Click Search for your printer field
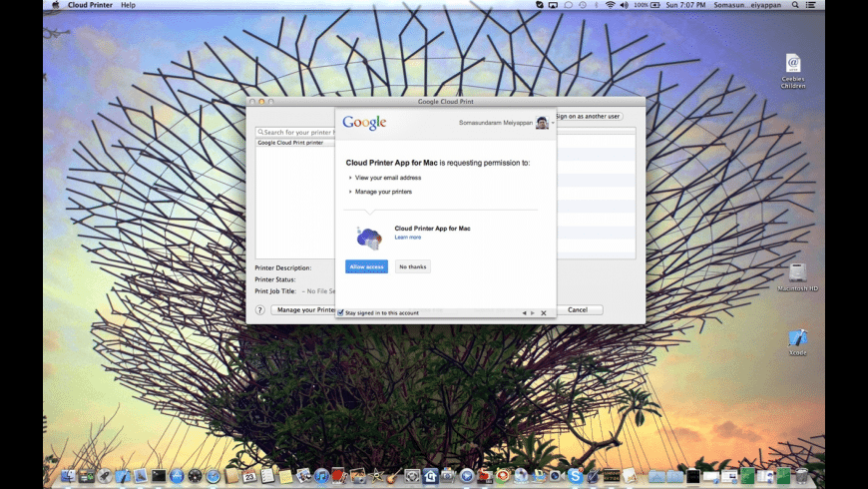This screenshot has width=868, height=489. point(295,133)
